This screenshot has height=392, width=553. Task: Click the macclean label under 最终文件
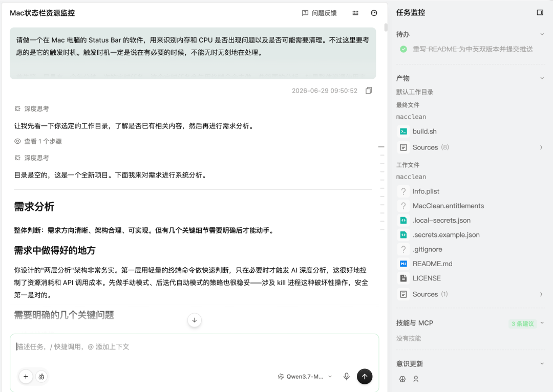pyautogui.click(x=411, y=117)
